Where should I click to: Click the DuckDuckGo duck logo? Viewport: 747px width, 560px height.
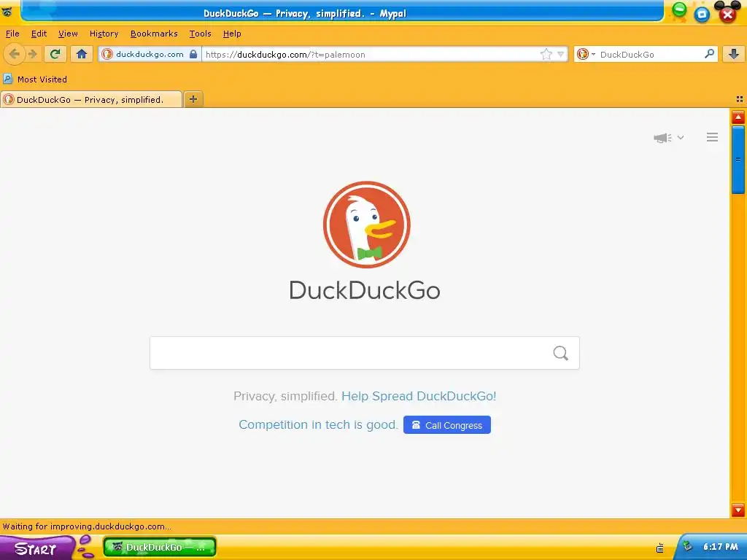pyautogui.click(x=366, y=225)
